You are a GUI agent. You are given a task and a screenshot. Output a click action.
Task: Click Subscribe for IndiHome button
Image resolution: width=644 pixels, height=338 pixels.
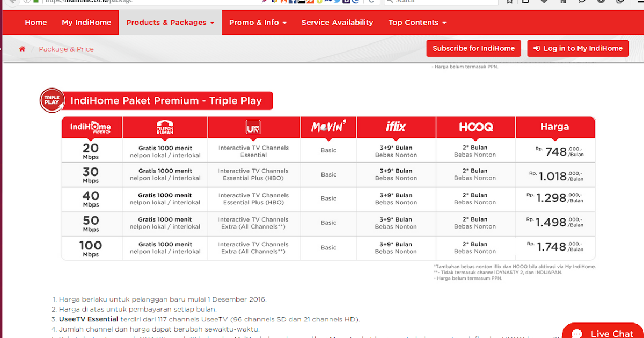474,48
